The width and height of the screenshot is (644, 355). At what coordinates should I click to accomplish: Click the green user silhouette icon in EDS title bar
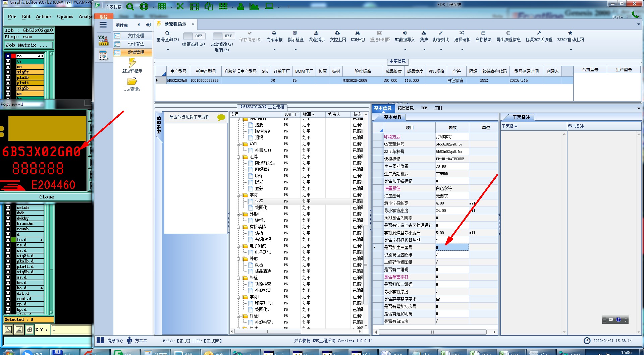pyautogui.click(x=240, y=6)
